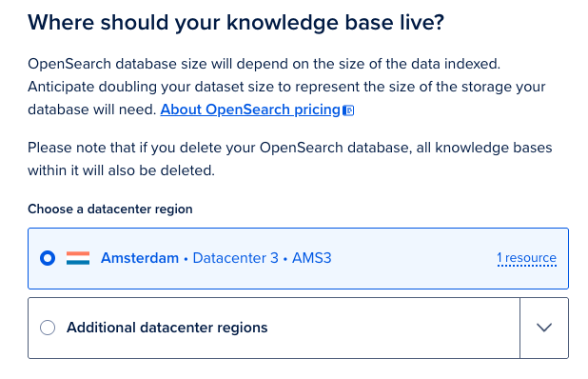This screenshot has width=588, height=379.
Task: Click the external link icon after pricing
Action: [x=348, y=110]
